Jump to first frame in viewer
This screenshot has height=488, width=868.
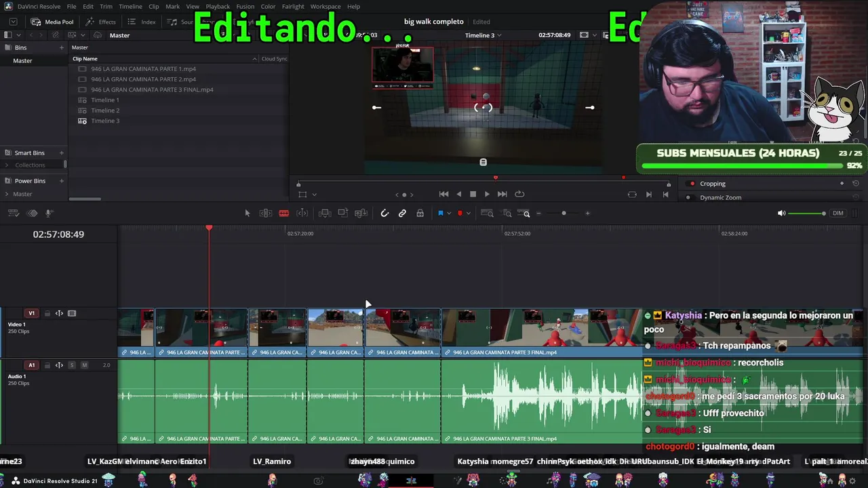click(443, 195)
